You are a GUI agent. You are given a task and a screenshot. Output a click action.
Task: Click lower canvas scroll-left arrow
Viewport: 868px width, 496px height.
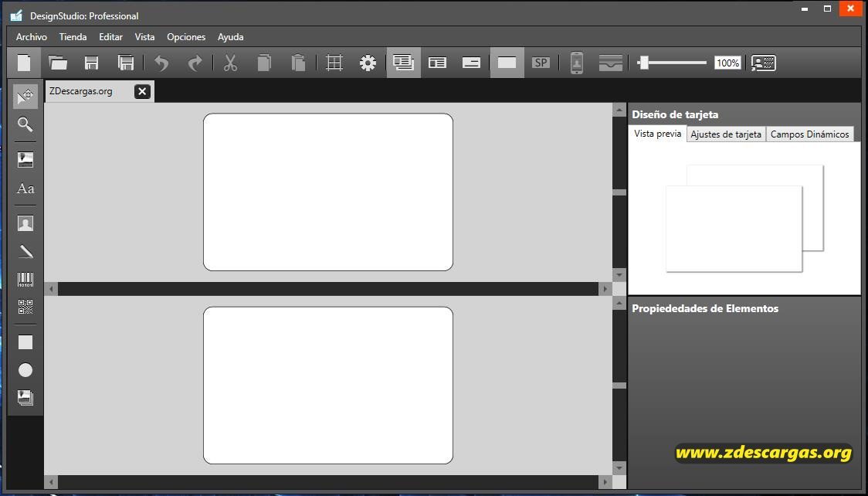pyautogui.click(x=52, y=482)
